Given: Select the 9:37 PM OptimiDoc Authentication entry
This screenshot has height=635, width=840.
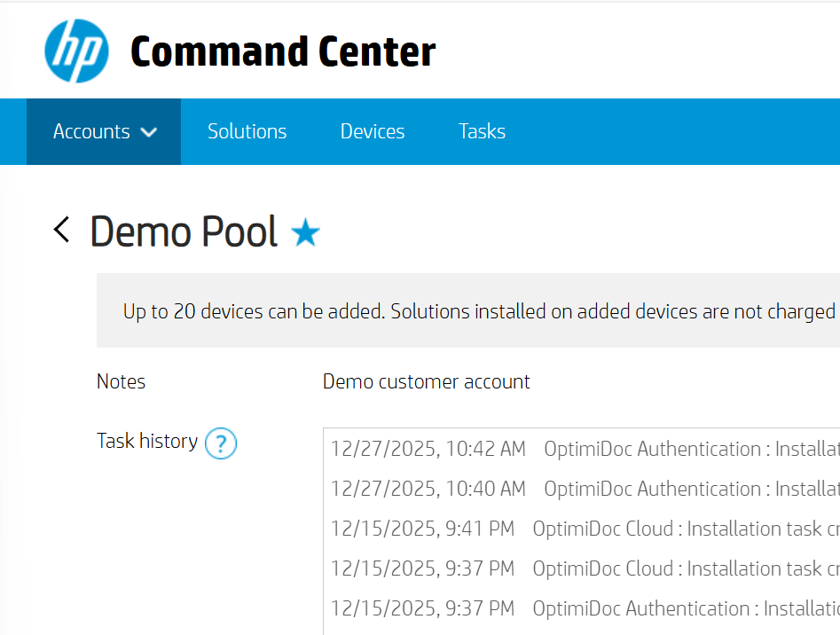Looking at the screenshot, I should coord(581,608).
